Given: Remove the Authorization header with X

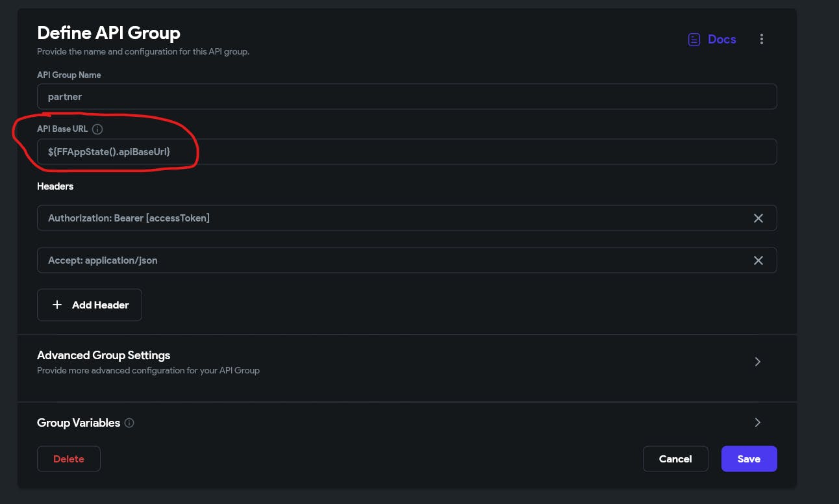Looking at the screenshot, I should click(758, 218).
